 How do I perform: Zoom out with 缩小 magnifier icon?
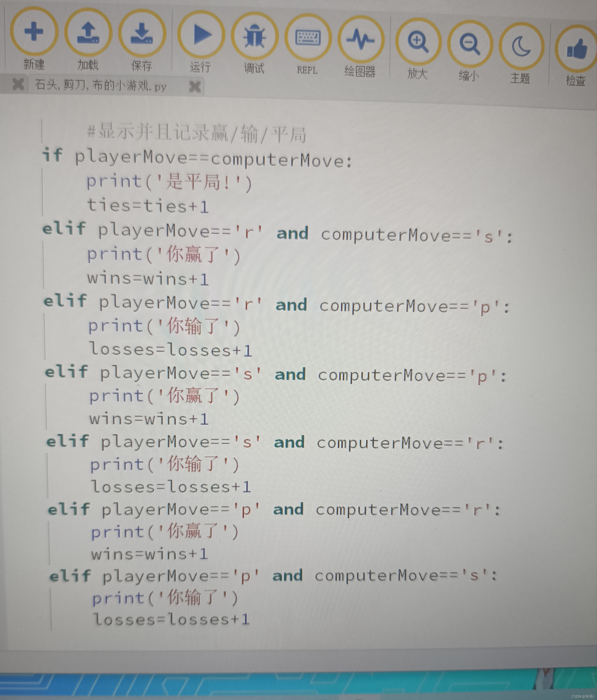470,44
